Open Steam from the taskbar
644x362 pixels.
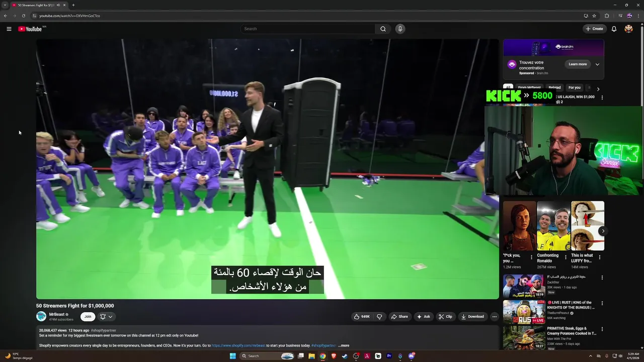[345, 356]
